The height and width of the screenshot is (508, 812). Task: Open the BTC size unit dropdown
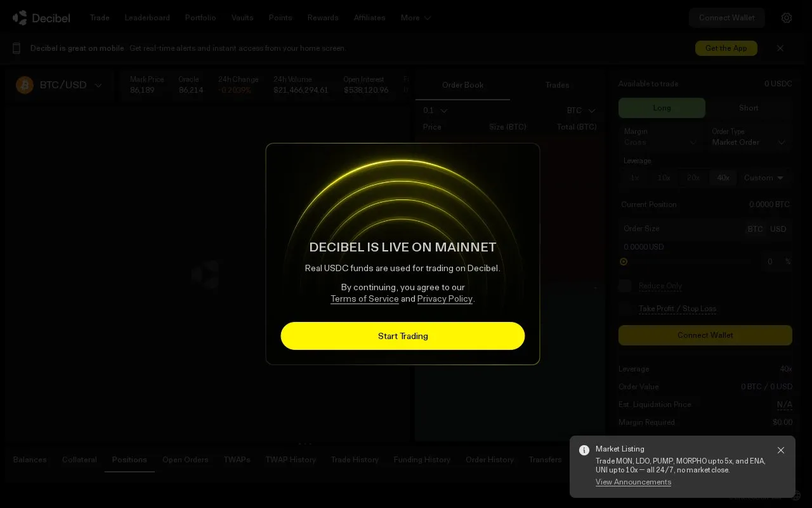tap(581, 110)
